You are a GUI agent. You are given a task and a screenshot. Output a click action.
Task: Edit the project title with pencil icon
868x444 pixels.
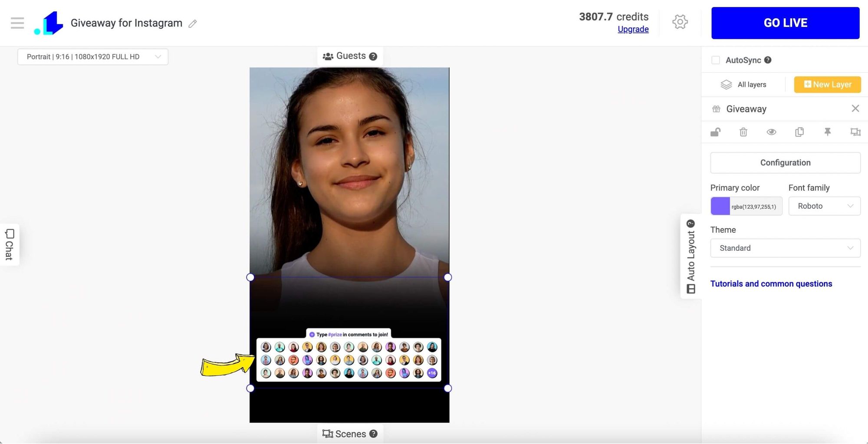coord(193,24)
